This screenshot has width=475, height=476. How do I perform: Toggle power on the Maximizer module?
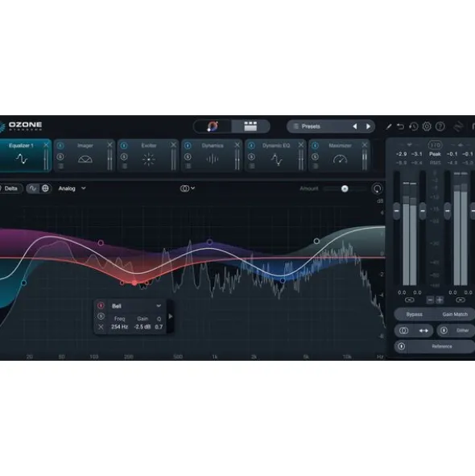coord(315,146)
